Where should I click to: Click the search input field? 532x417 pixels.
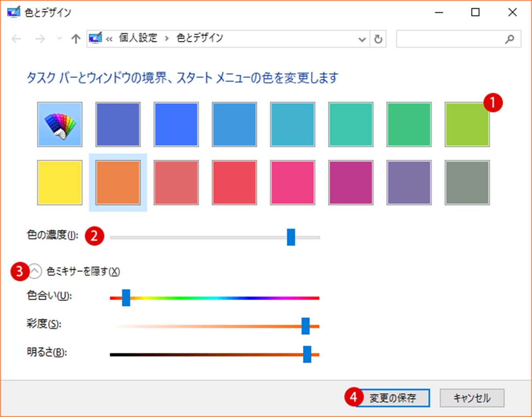click(x=459, y=39)
